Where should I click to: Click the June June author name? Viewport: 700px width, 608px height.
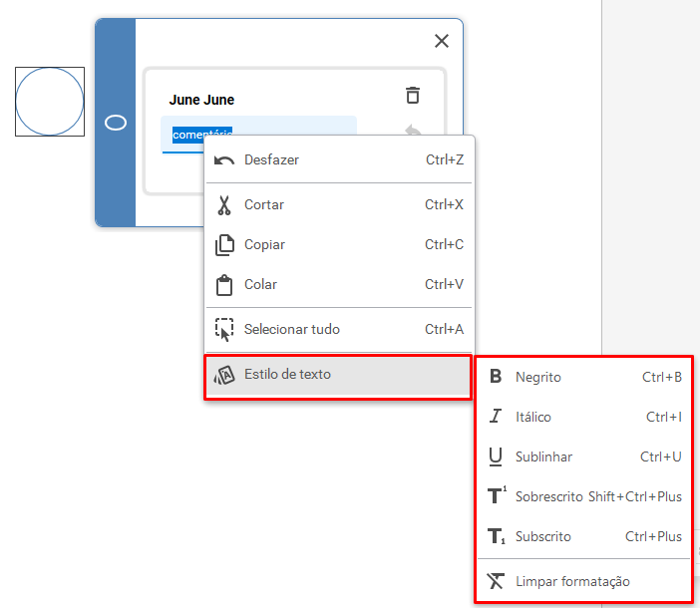point(201,100)
